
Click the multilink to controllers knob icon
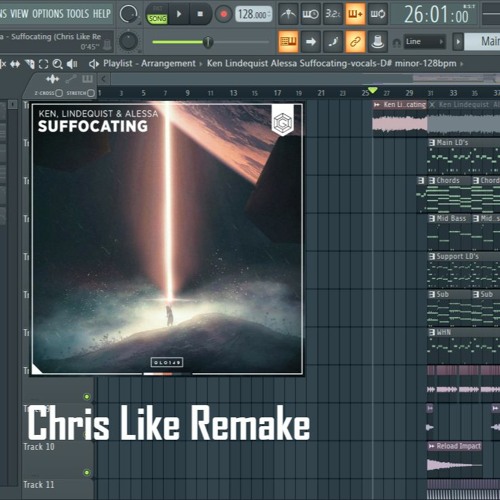pyautogui.click(x=378, y=42)
